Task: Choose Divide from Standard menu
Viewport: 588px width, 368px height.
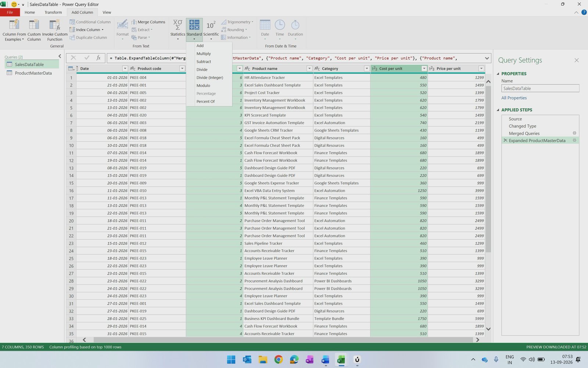Action: [209, 70]
